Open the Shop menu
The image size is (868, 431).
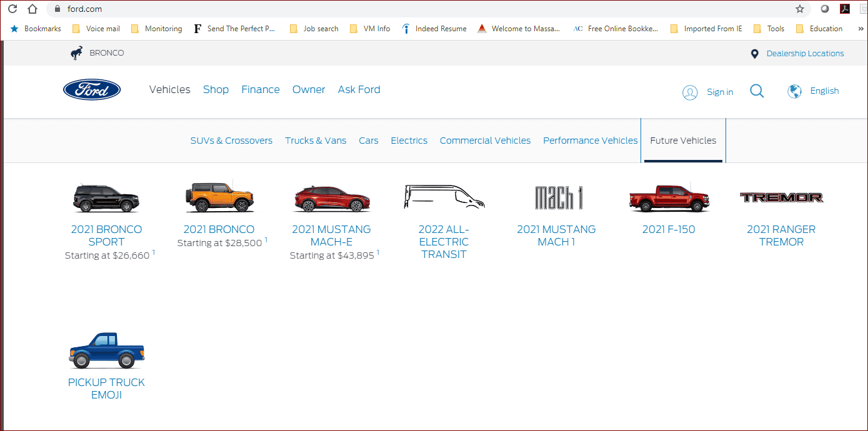click(x=216, y=89)
